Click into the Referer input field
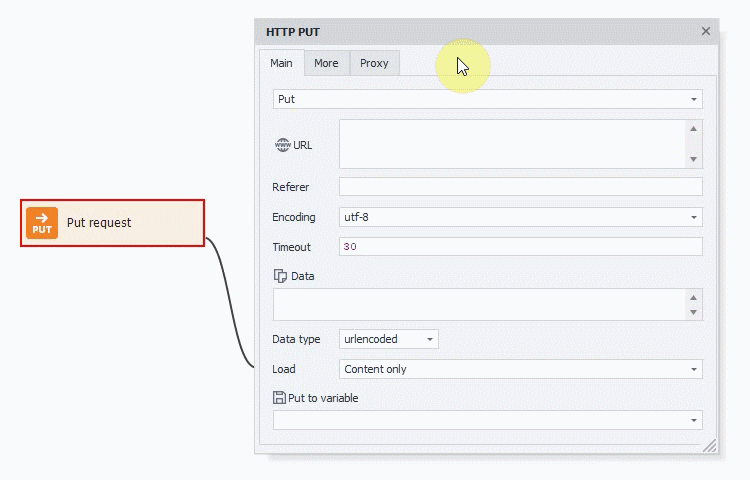The width and height of the screenshot is (750, 480). (x=521, y=186)
